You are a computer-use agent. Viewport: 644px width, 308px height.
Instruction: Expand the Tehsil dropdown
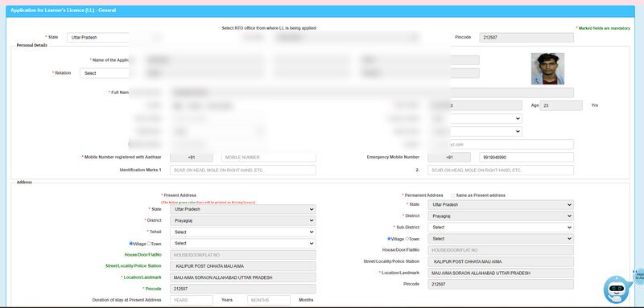click(243, 232)
